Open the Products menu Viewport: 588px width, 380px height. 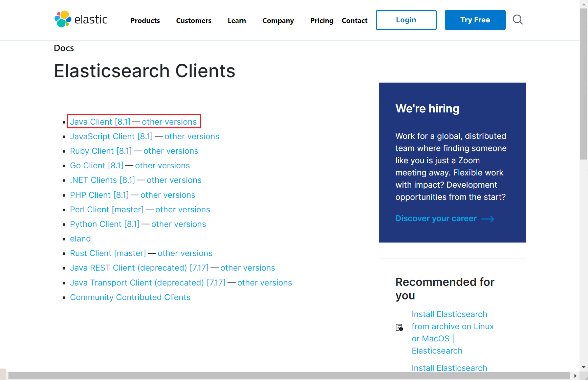click(145, 21)
